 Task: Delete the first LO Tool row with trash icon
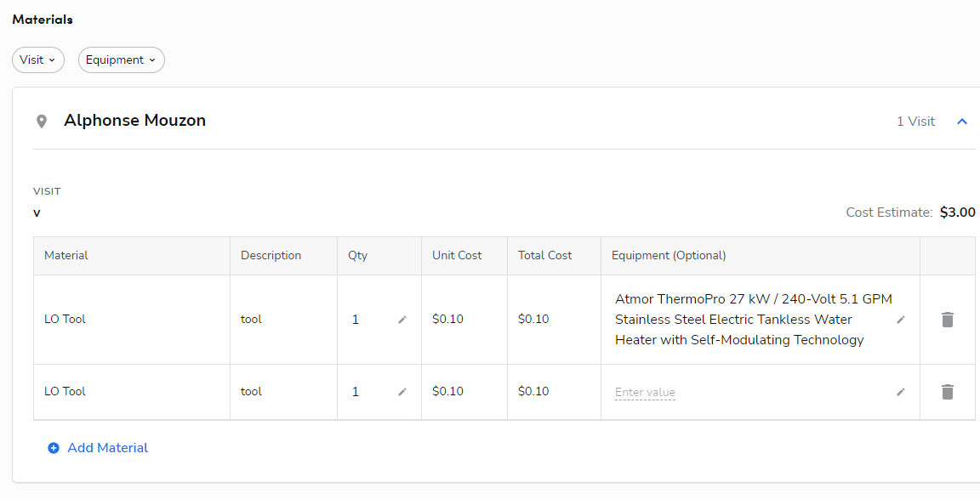coord(948,318)
